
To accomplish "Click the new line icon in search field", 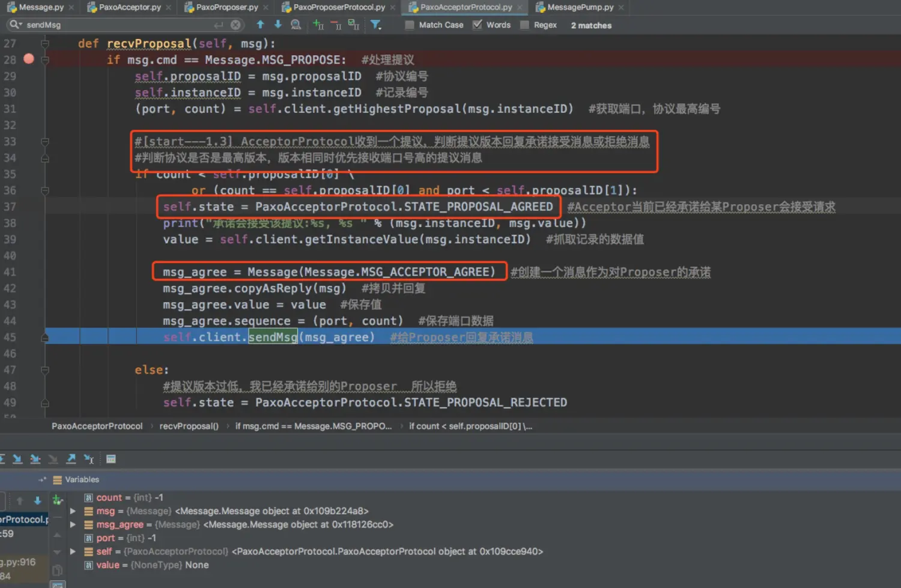I will pos(219,25).
